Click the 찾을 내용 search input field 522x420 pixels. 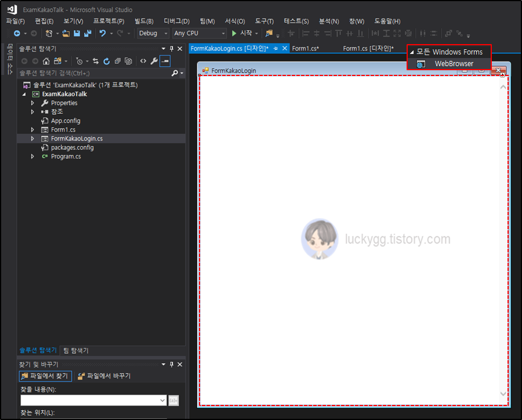[x=93, y=400]
